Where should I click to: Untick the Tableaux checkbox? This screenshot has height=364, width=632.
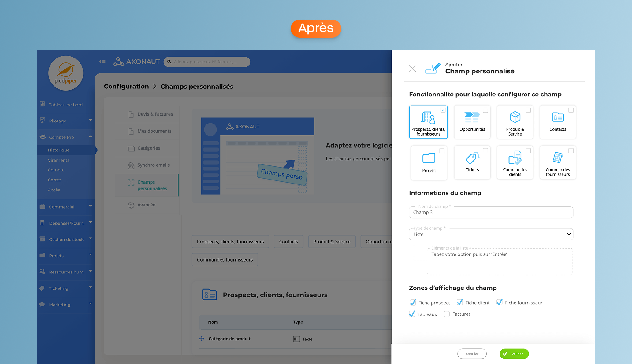(412, 314)
